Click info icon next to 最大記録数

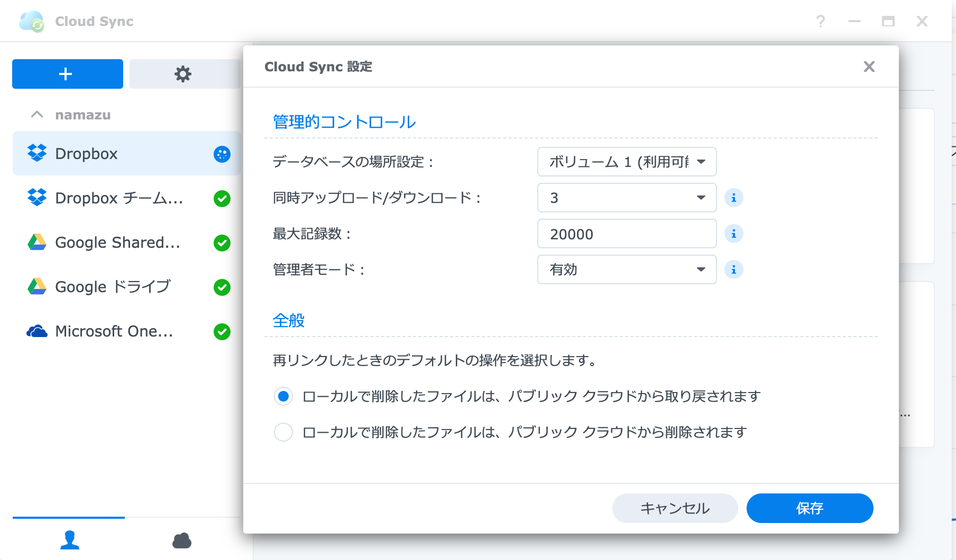click(x=733, y=234)
